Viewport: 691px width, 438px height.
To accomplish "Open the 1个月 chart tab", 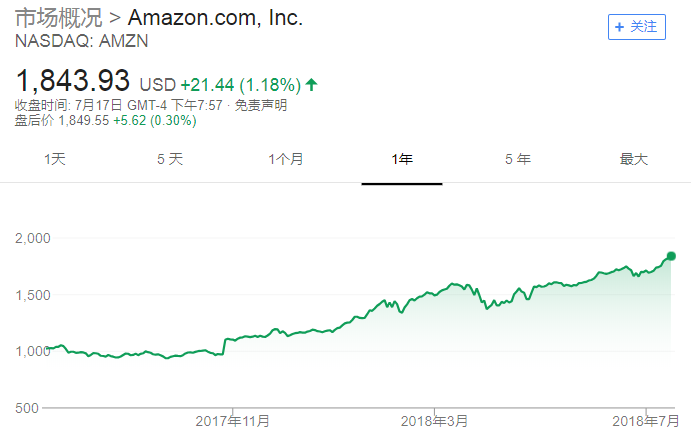I will [286, 159].
